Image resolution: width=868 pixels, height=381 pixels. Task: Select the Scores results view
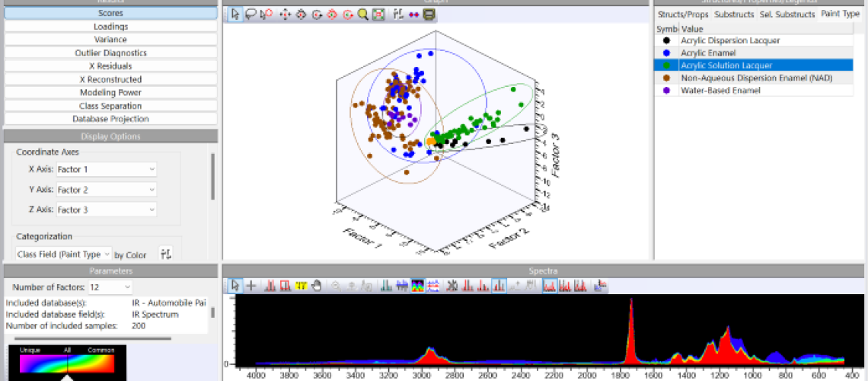pos(110,13)
